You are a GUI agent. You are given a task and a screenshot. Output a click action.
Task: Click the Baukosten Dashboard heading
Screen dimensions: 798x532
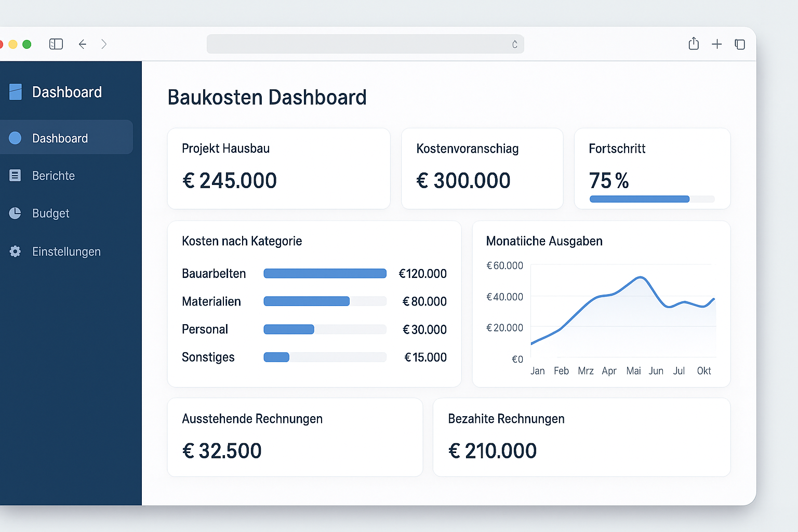tap(267, 97)
